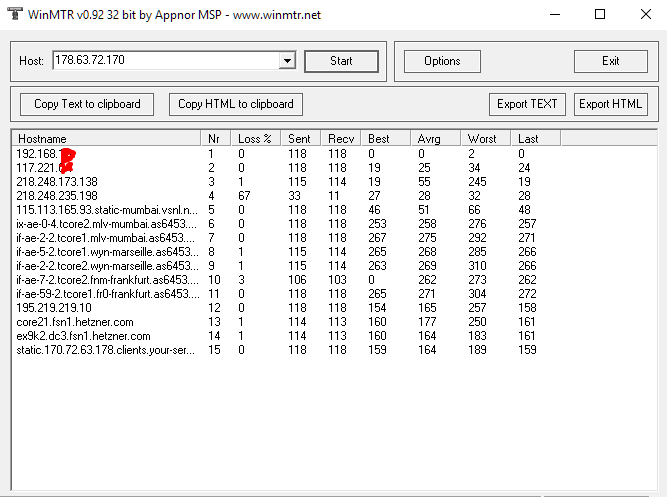This screenshot has height=497, width=667.
Task: Click hop number 15 in Nr column
Action: tap(214, 350)
